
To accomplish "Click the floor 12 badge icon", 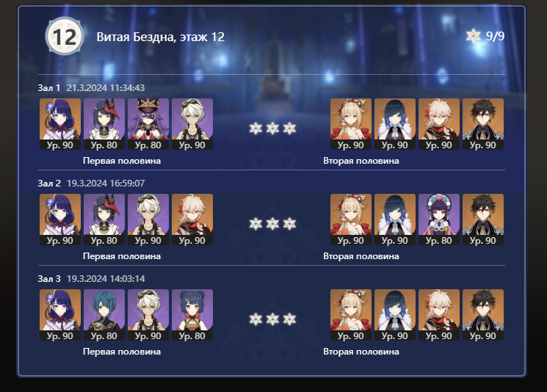I will click(x=65, y=36).
